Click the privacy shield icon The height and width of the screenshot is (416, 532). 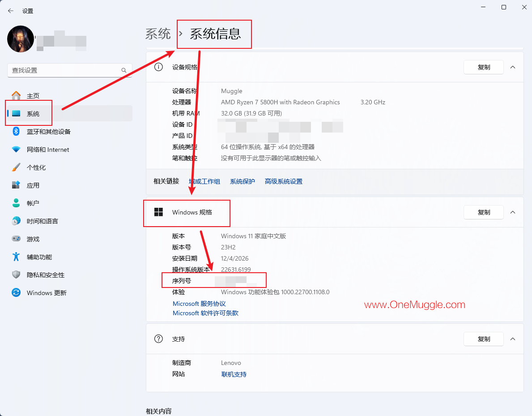coord(16,274)
